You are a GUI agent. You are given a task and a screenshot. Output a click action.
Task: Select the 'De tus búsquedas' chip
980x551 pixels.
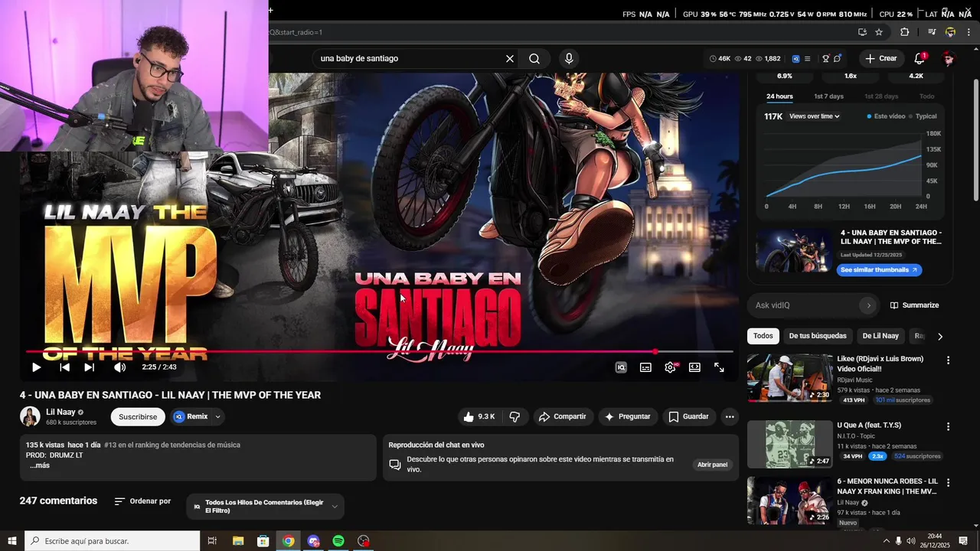point(818,336)
